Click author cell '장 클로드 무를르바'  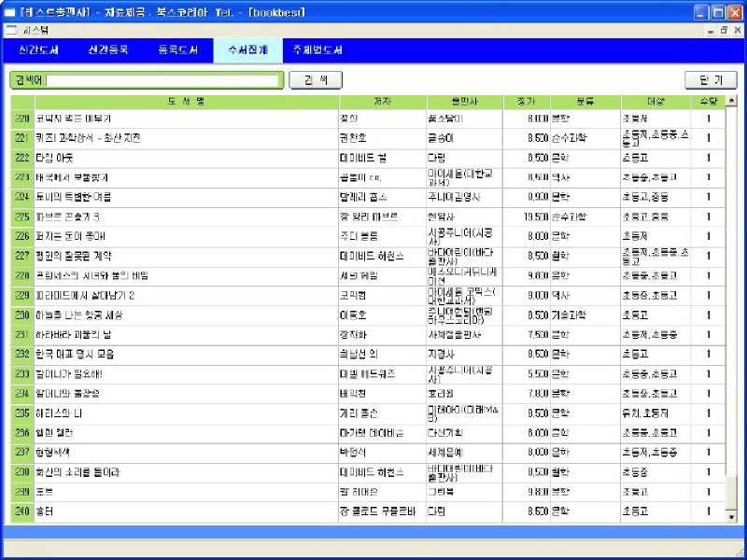pos(383,511)
